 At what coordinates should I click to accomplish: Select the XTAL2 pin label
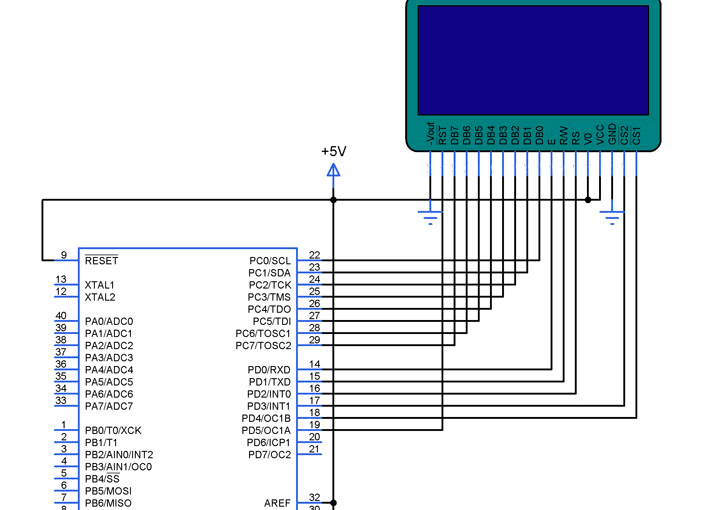[x=100, y=297]
